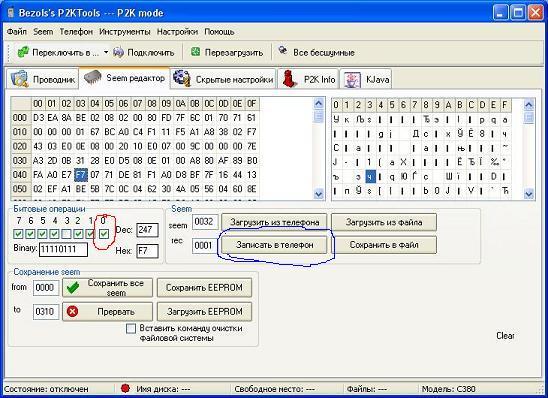The height and width of the screenshot is (398, 548).
Task: Select highlighted hex cell F7 in row 040
Action: pos(81,174)
